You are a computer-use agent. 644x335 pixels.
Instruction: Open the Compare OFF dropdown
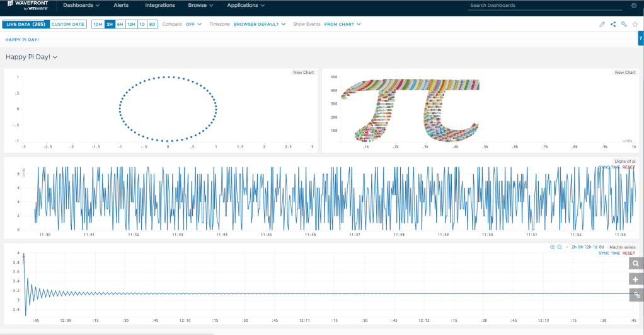[193, 24]
